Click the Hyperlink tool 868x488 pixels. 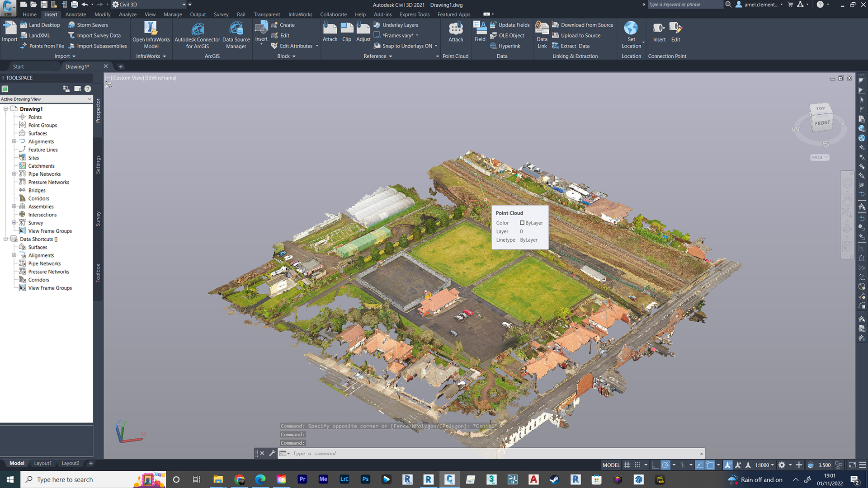[505, 46]
